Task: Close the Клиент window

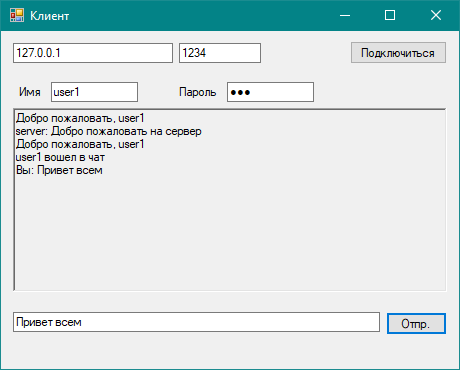Action: [436, 15]
